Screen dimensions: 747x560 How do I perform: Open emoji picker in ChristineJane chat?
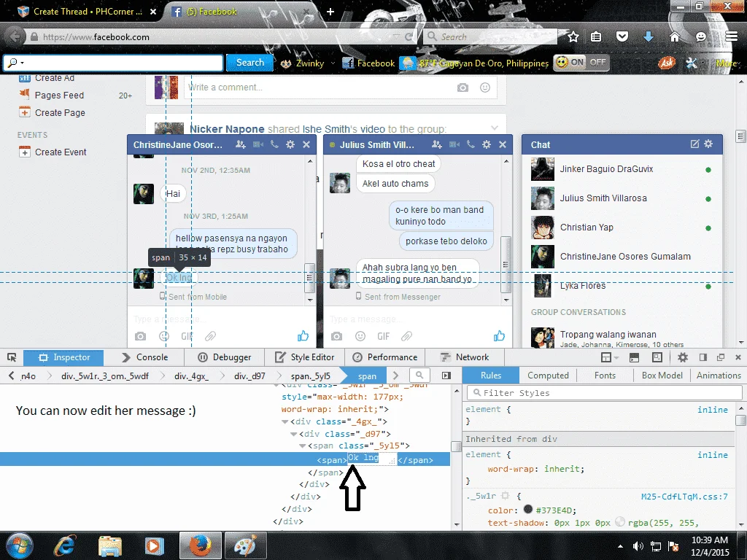tap(164, 336)
